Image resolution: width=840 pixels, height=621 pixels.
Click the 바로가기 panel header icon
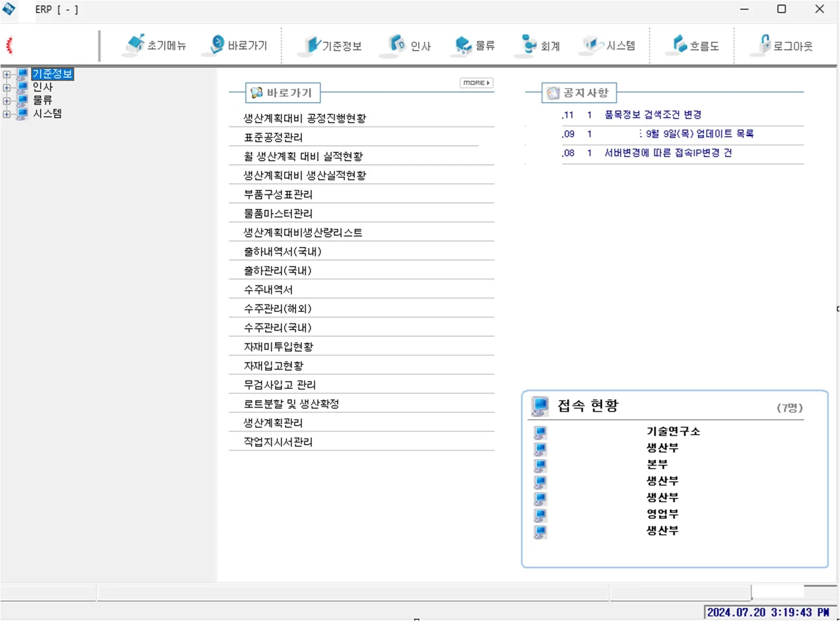point(257,93)
